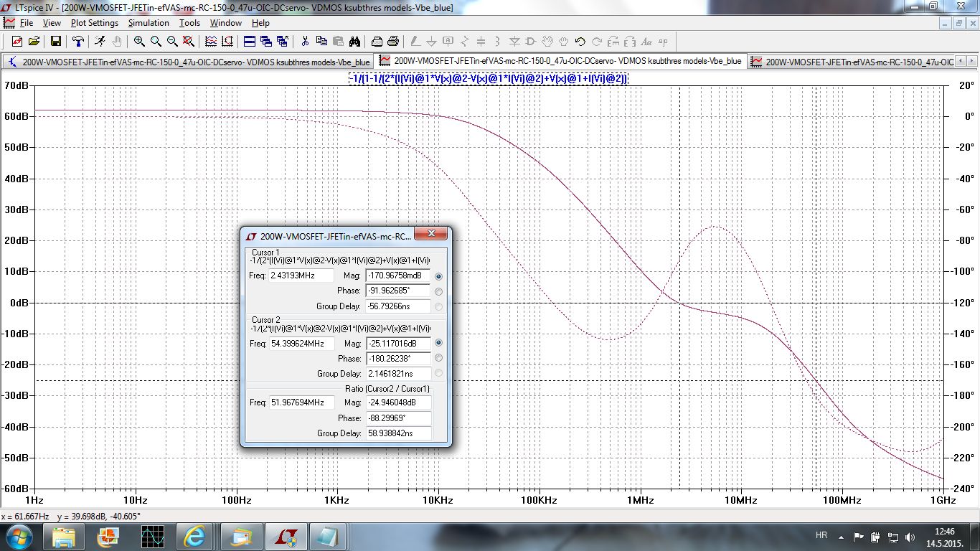Open the Simulation menu
The image size is (980, 551).
click(149, 23)
